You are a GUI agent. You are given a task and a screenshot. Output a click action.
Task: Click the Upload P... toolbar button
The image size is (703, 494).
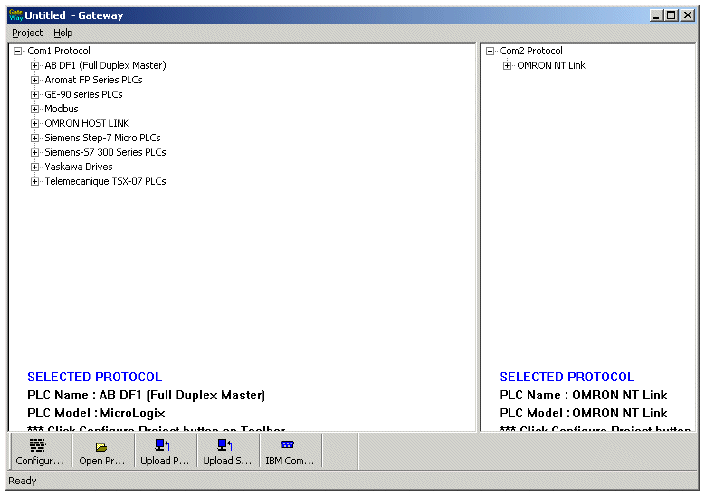pyautogui.click(x=165, y=452)
